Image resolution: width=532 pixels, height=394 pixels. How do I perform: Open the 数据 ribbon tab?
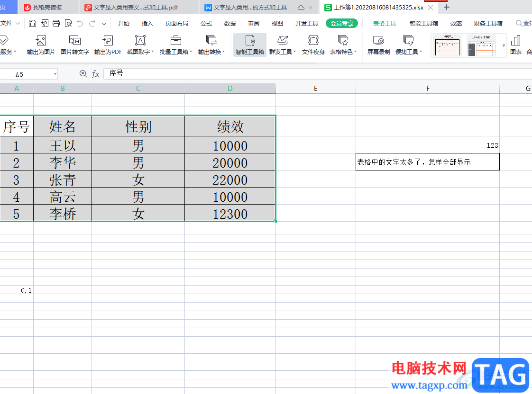pyautogui.click(x=230, y=23)
